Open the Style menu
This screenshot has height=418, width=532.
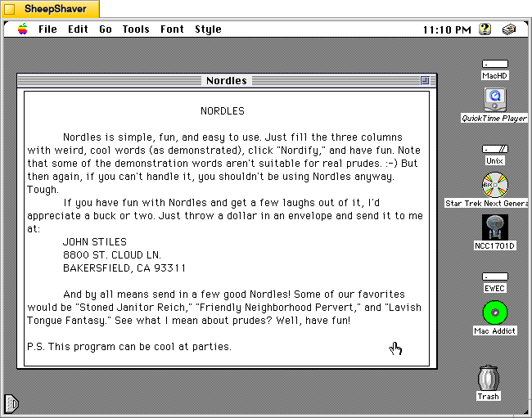(x=208, y=29)
